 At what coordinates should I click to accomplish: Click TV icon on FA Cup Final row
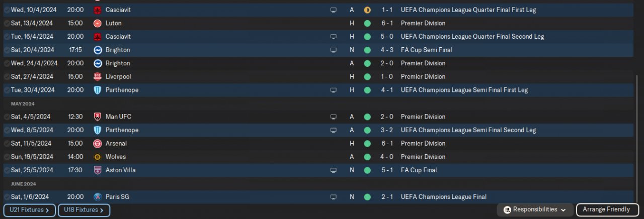[x=333, y=170]
